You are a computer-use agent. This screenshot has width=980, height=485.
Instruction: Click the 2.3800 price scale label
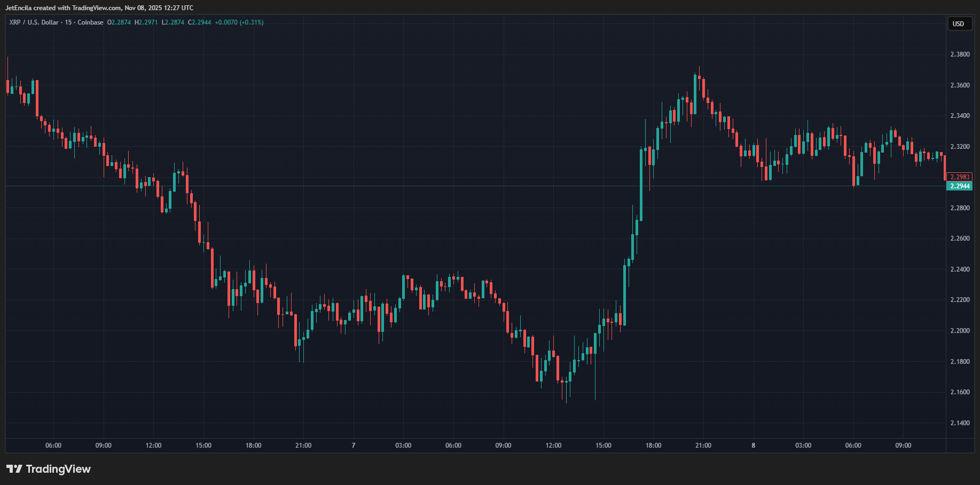(x=960, y=53)
